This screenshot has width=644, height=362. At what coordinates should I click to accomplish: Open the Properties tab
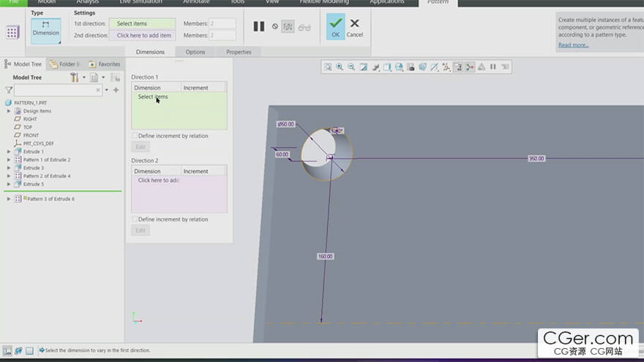pos(239,52)
